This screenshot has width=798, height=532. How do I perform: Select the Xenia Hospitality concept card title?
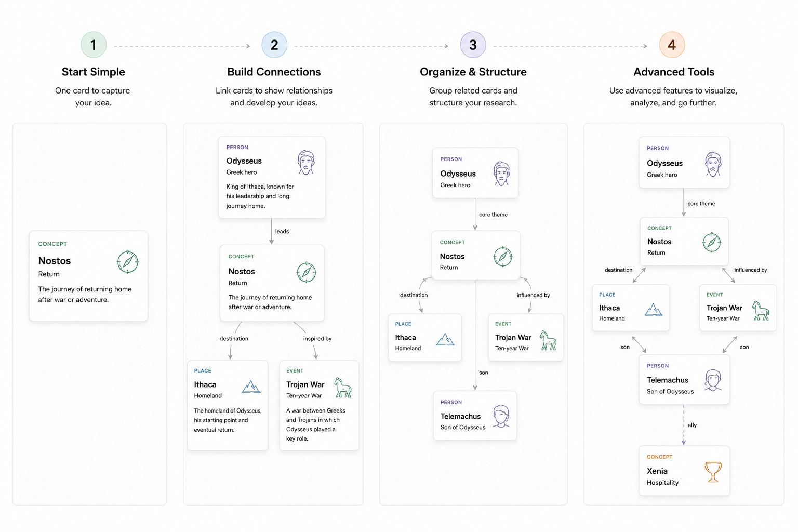(657, 471)
